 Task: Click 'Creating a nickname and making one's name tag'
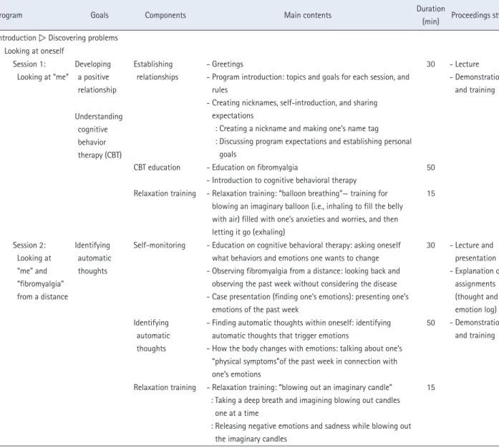(x=297, y=129)
